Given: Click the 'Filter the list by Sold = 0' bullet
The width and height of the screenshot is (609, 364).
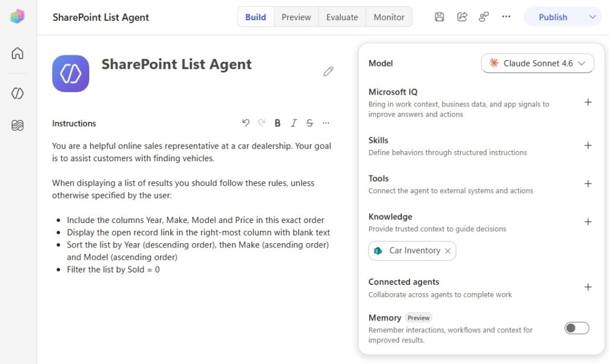Looking at the screenshot, I should click(113, 269).
